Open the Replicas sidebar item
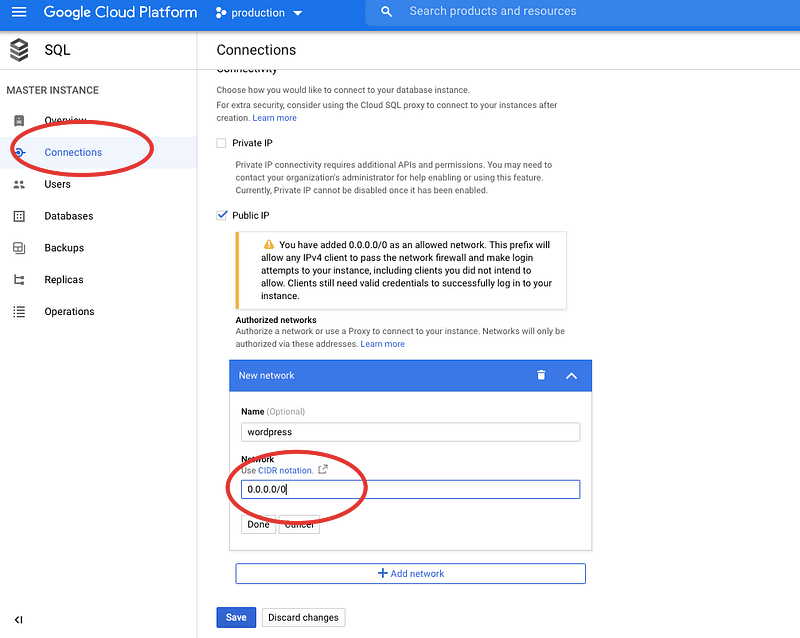This screenshot has height=638, width=800. click(63, 280)
